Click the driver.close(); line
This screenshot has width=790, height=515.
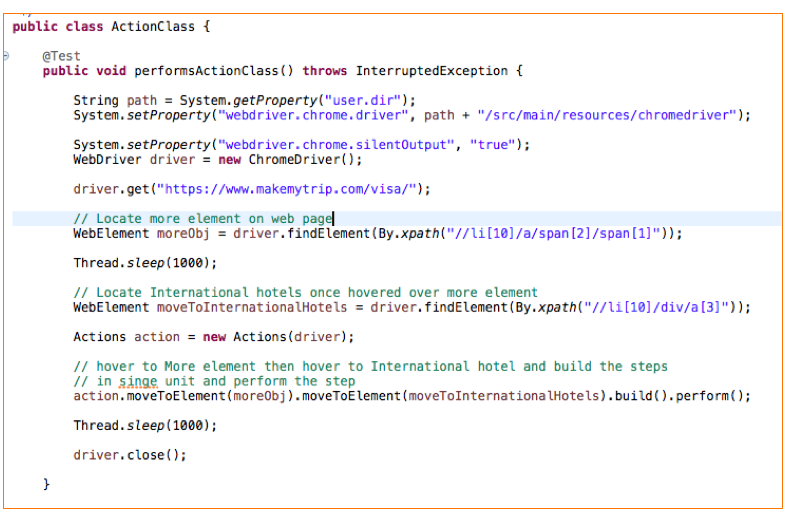(130, 455)
